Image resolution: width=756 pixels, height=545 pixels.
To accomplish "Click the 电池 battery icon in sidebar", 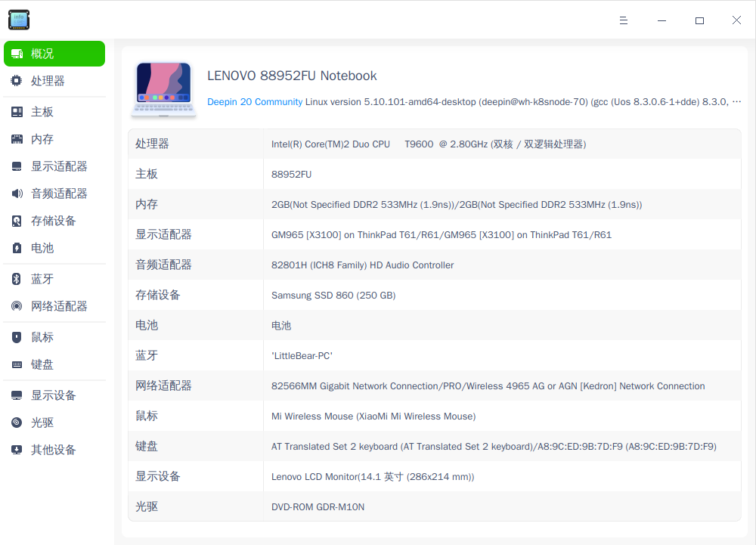I will coord(17,248).
